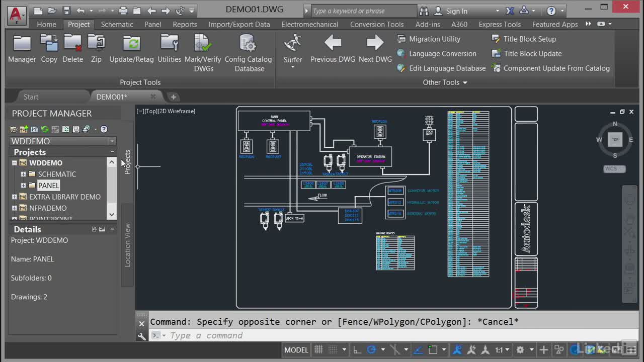Viewport: 644px width, 362px height.
Task: Open annotation scale 1:1 dropdown
Action: point(502,349)
